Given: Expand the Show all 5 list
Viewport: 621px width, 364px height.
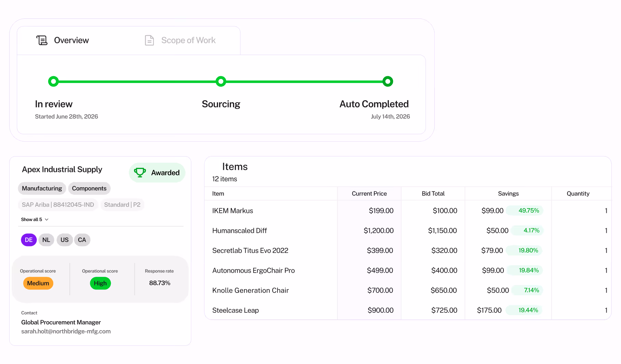Looking at the screenshot, I should 35,219.
